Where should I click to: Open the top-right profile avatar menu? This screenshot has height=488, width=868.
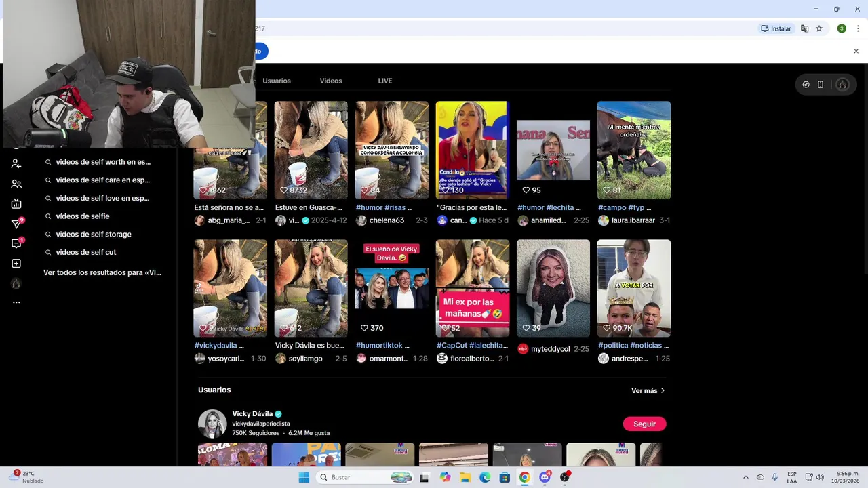[842, 85]
